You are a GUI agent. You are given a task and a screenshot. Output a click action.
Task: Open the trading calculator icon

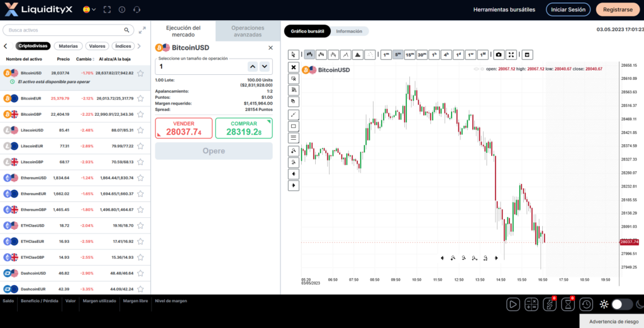pyautogui.click(x=531, y=304)
